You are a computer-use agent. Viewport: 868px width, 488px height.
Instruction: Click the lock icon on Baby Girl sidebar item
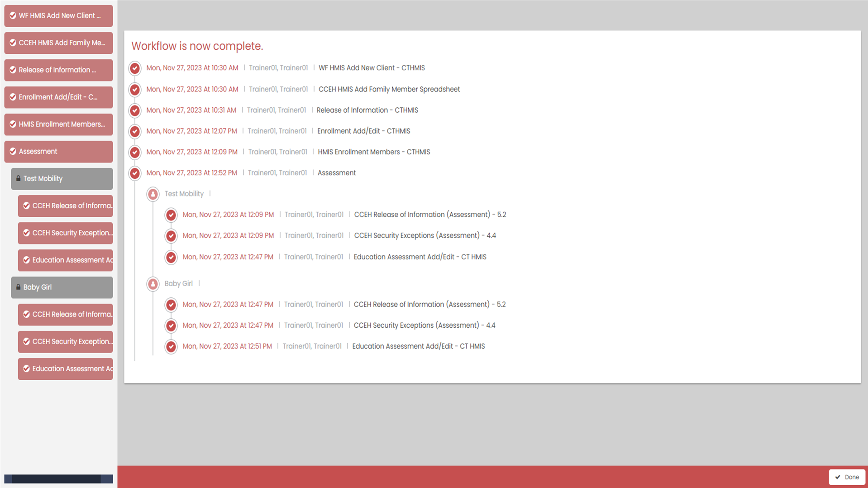click(18, 287)
